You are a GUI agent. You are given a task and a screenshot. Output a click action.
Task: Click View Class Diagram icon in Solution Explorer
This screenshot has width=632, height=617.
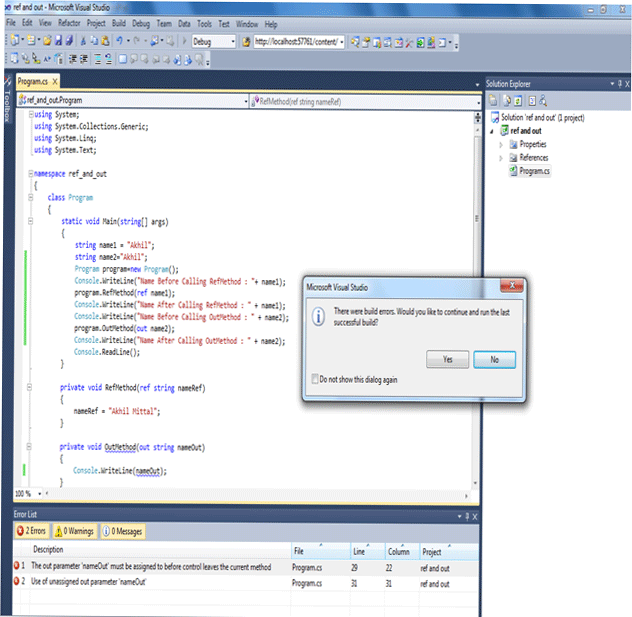click(543, 100)
